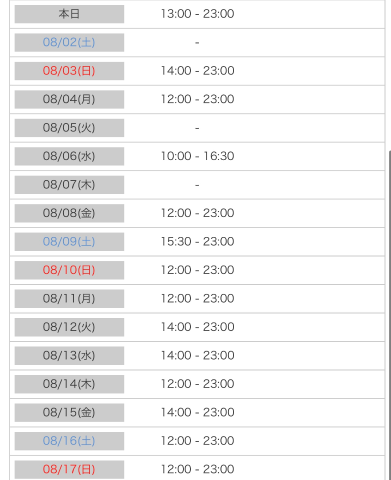Click the 08/11(月) date label
The width and height of the screenshot is (391, 480).
pyautogui.click(x=69, y=299)
